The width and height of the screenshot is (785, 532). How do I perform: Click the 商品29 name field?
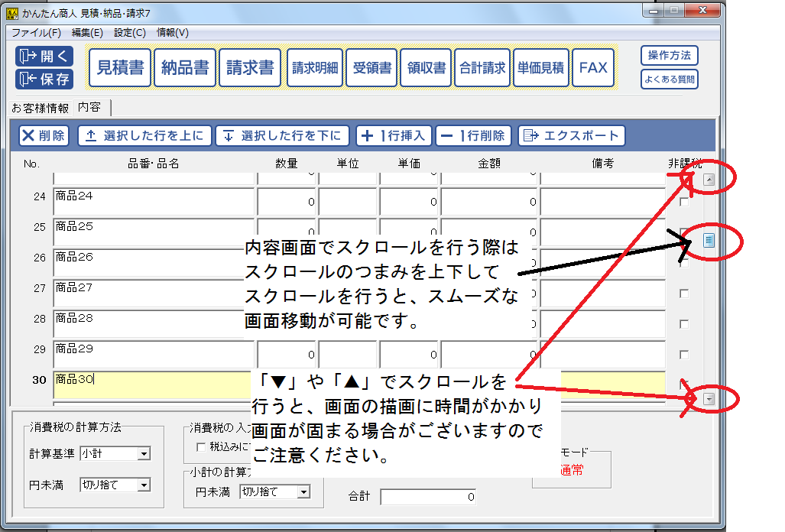coord(154,355)
